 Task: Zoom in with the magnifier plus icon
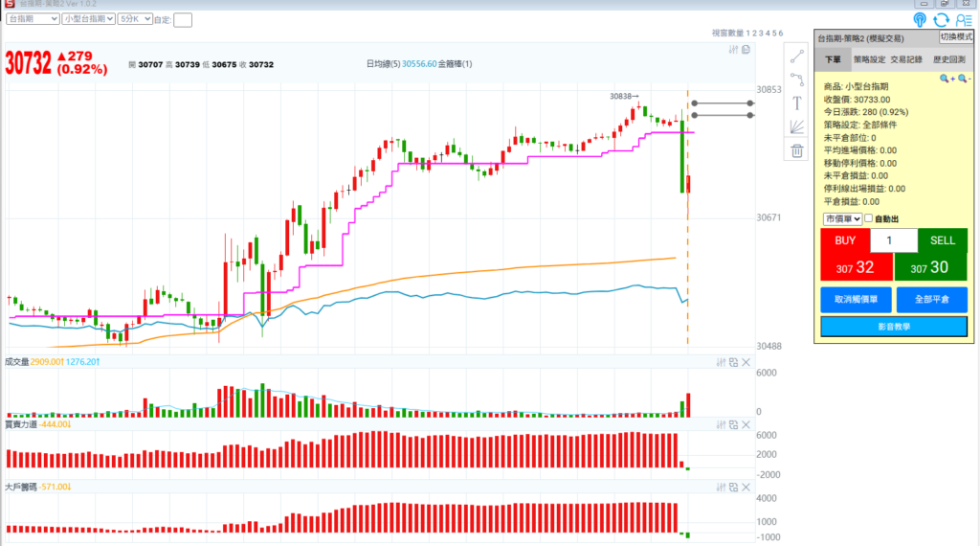click(946, 79)
